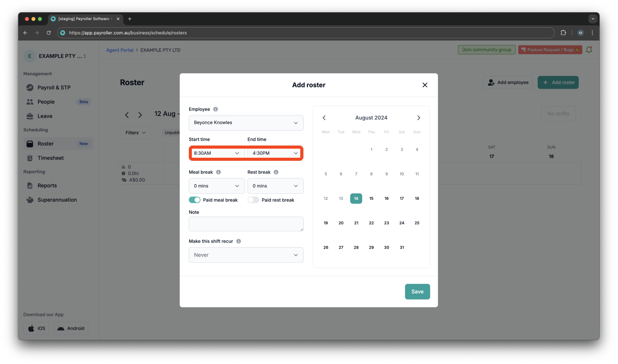Show previous roster week
This screenshot has height=364, width=618.
coord(127,115)
